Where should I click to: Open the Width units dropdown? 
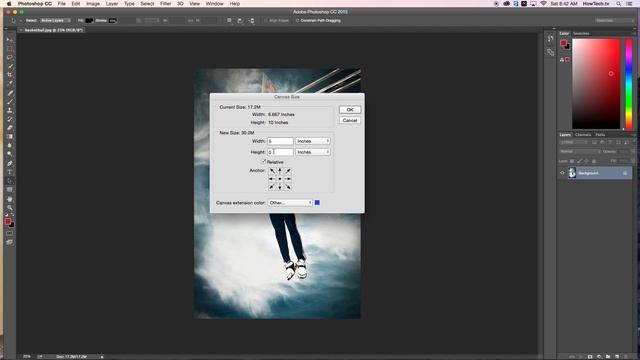[x=313, y=141]
